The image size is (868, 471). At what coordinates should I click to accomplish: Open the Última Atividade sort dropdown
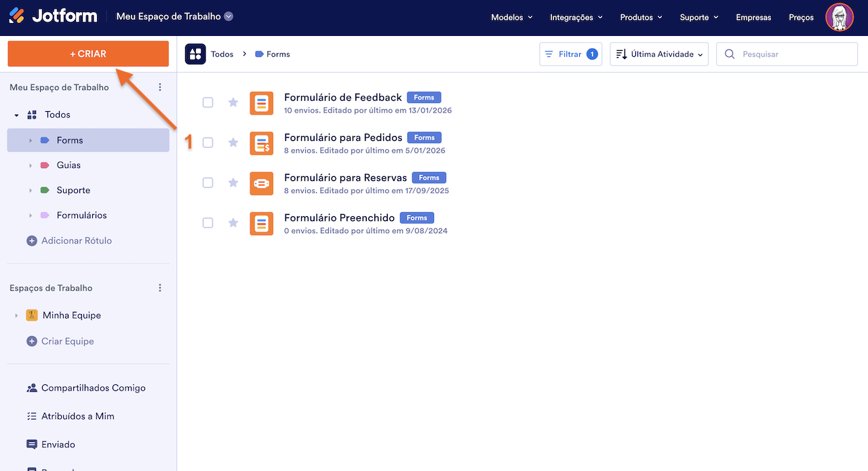[659, 54]
